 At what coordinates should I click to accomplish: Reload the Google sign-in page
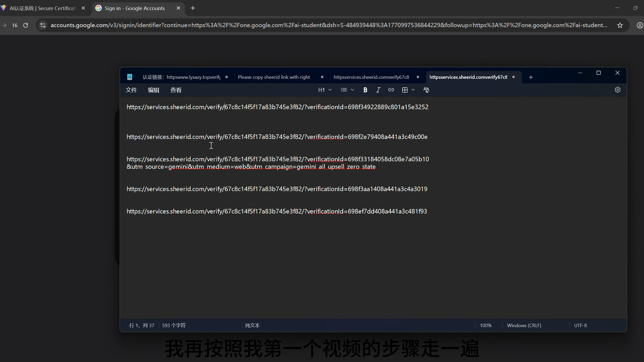pyautogui.click(x=25, y=25)
